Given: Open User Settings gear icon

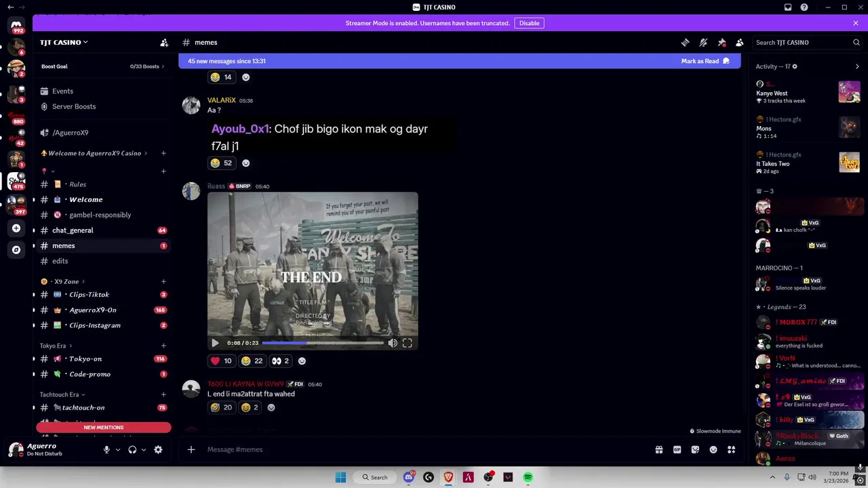Looking at the screenshot, I should pos(158,449).
